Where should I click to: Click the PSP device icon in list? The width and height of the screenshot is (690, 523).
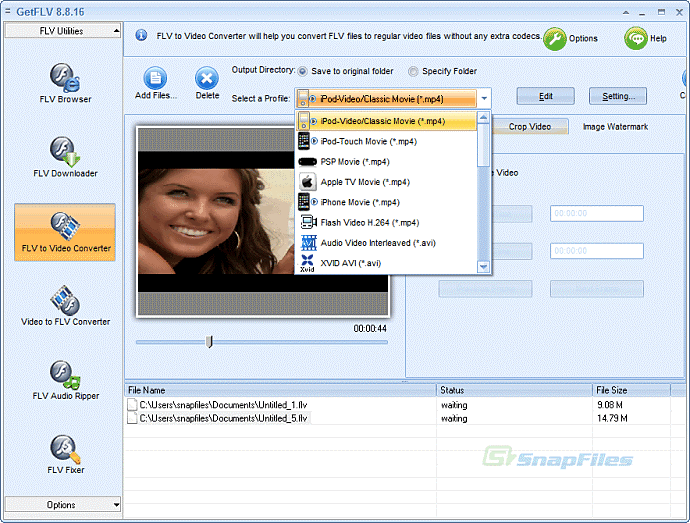pyautogui.click(x=307, y=162)
